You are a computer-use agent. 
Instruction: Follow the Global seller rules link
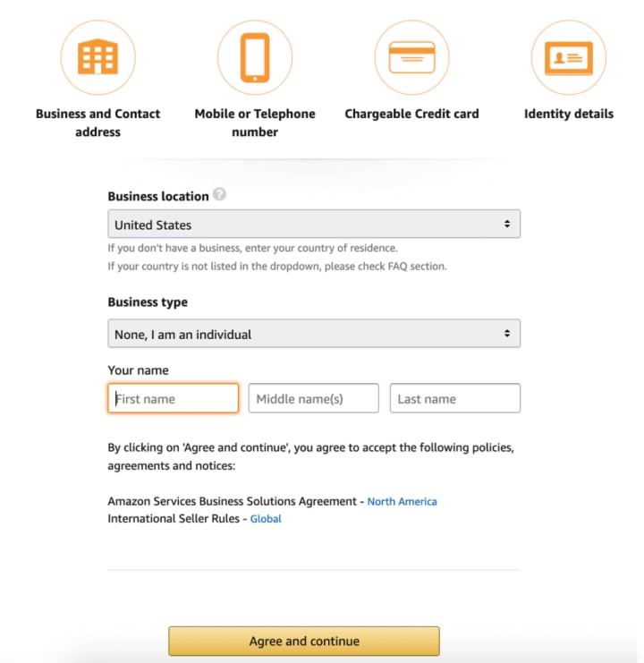point(266,519)
